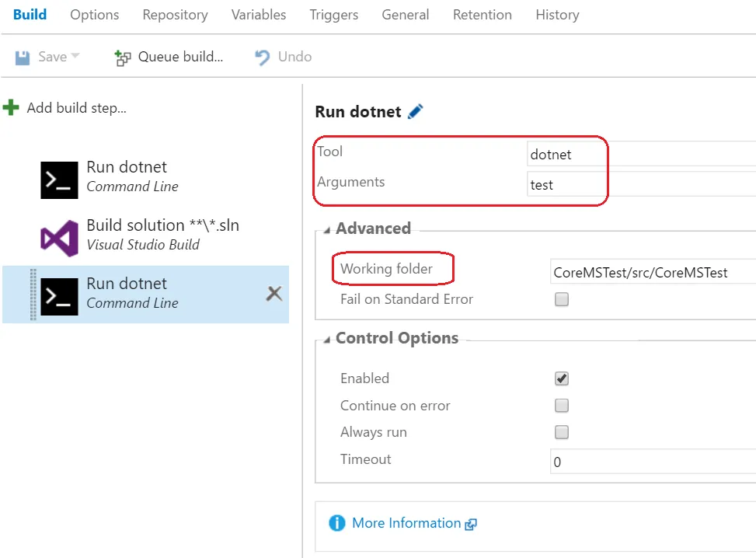The width and height of the screenshot is (756, 558).
Task: Click the Visual Studio Build step icon
Action: (x=59, y=238)
